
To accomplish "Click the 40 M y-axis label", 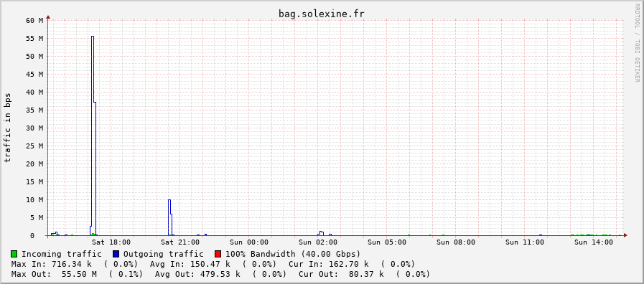I will click(34, 93).
